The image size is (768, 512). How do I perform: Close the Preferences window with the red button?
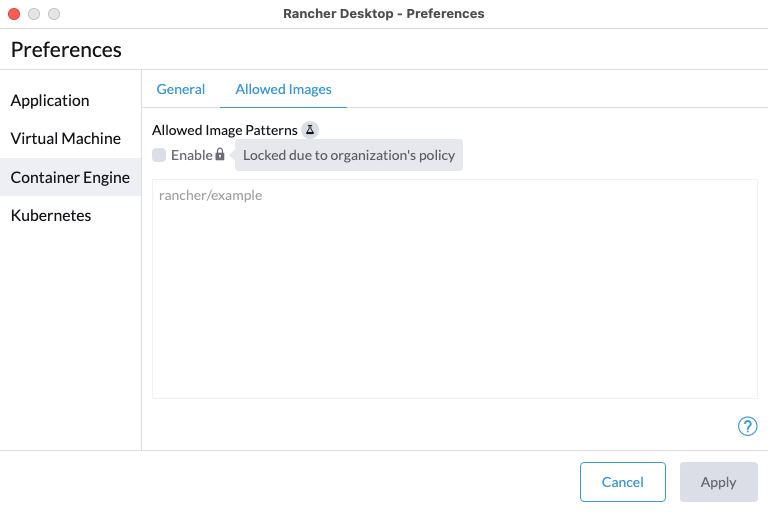[14, 14]
